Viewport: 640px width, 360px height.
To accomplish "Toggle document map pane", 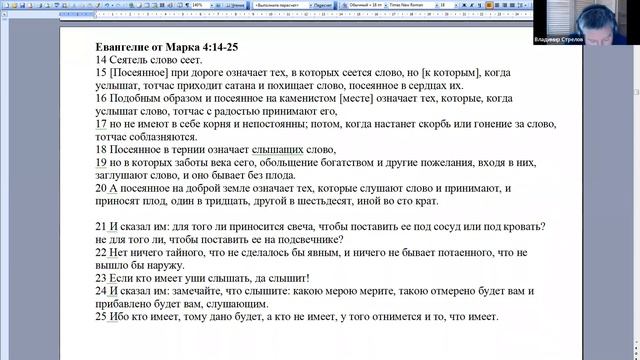I will click(180, 5).
